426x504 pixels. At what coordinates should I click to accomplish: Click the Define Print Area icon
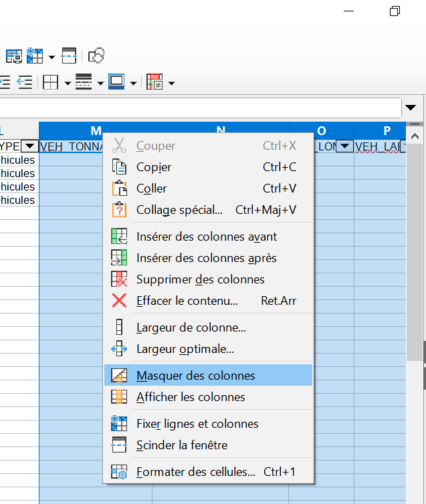[13, 55]
